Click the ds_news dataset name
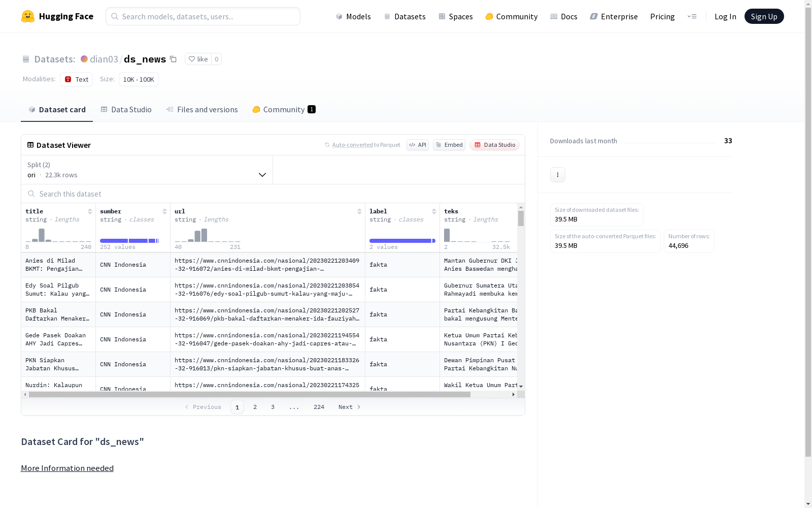Viewport: 812px width, 508px height. (x=145, y=59)
